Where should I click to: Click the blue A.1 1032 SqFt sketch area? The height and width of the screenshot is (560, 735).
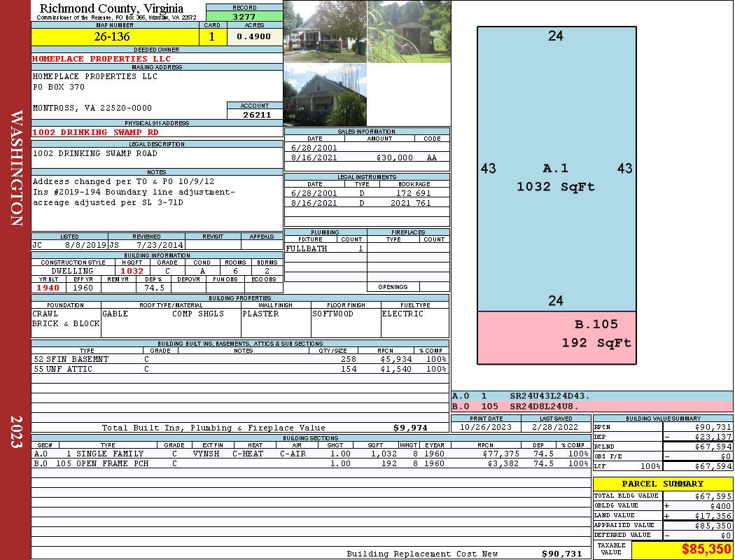(x=556, y=169)
